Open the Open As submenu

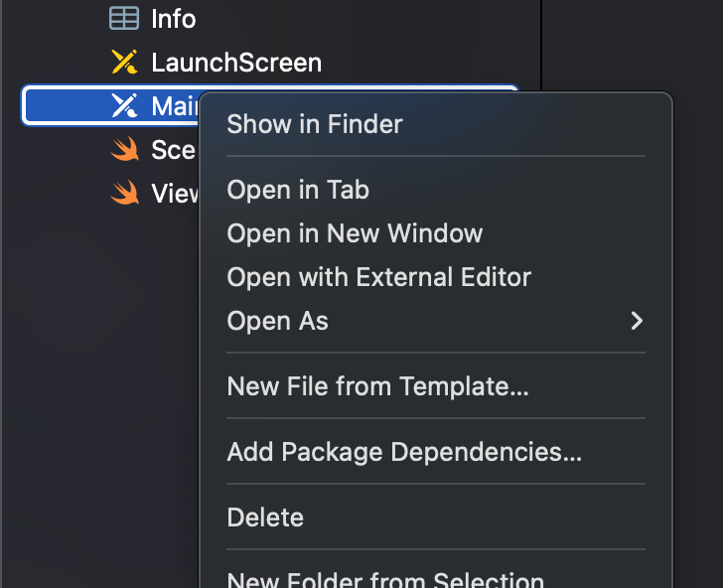(x=436, y=321)
